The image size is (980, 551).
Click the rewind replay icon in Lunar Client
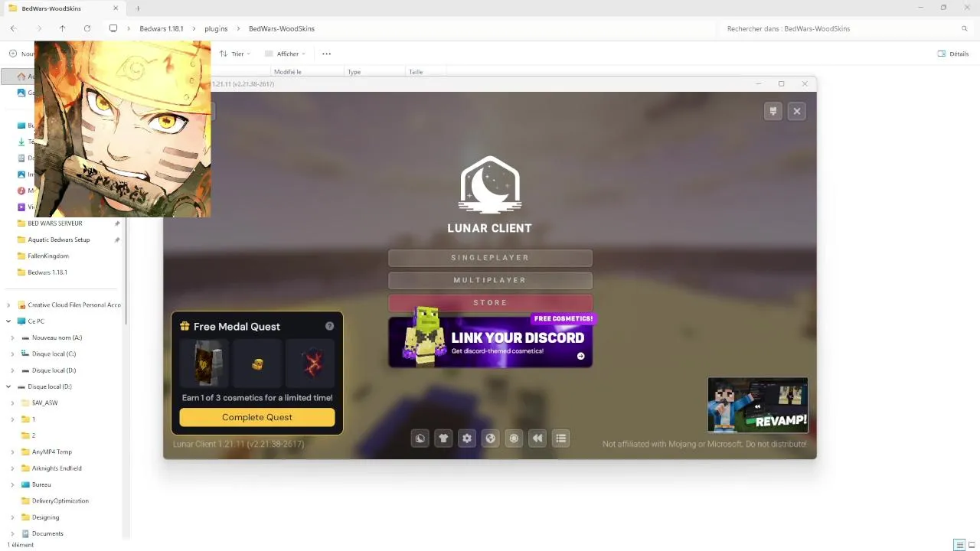[537, 439]
